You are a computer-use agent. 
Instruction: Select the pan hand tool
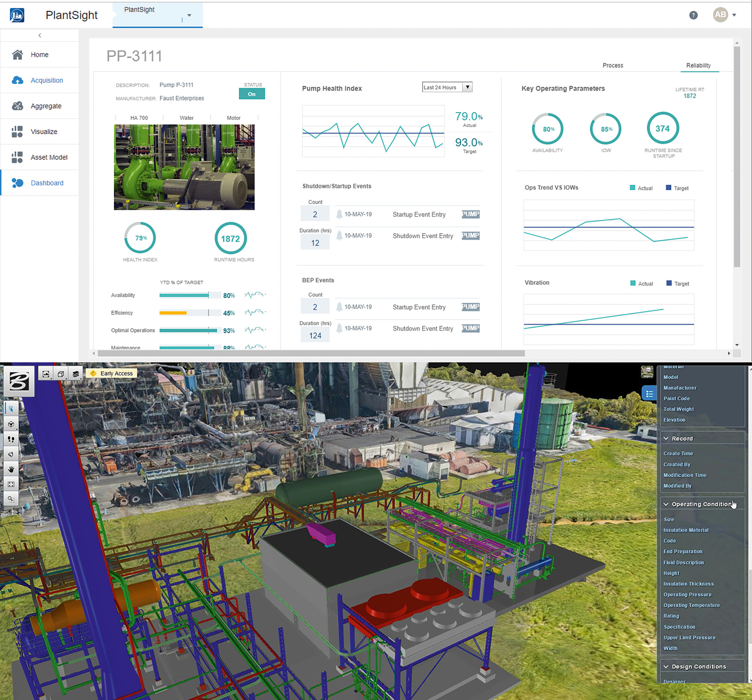[x=11, y=469]
